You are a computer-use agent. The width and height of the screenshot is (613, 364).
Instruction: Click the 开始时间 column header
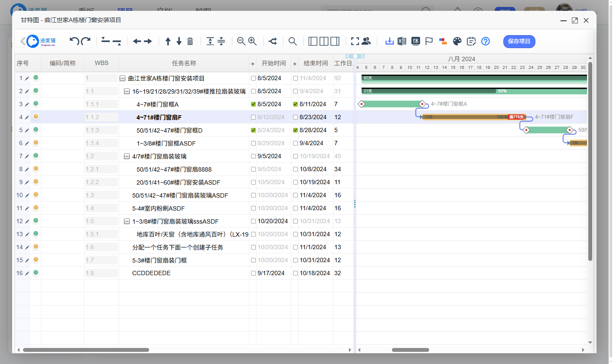pos(274,63)
